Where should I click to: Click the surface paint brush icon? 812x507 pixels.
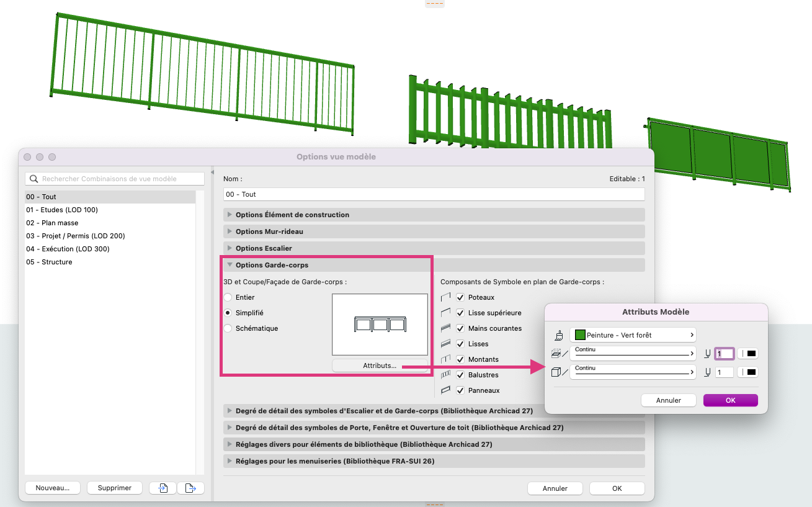click(559, 336)
